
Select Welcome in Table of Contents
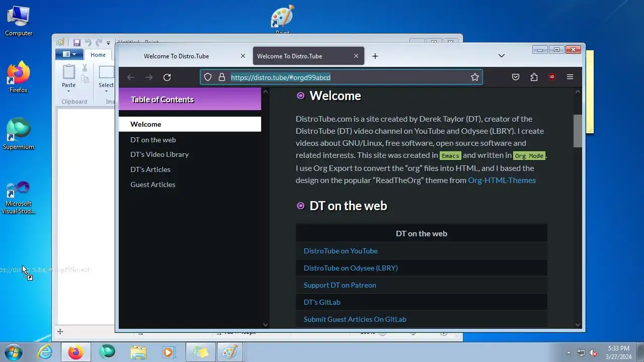tap(190, 124)
